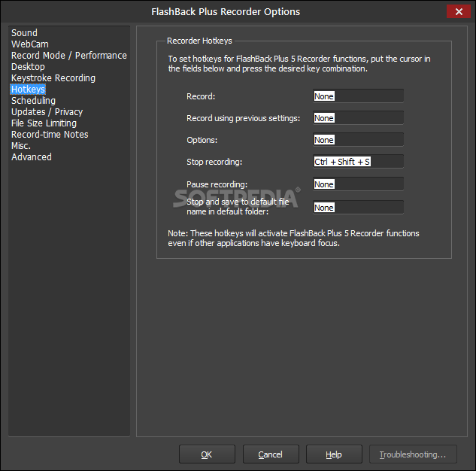Close the Recorder Options dialog
Screen dimensions: 476x471
point(459,11)
